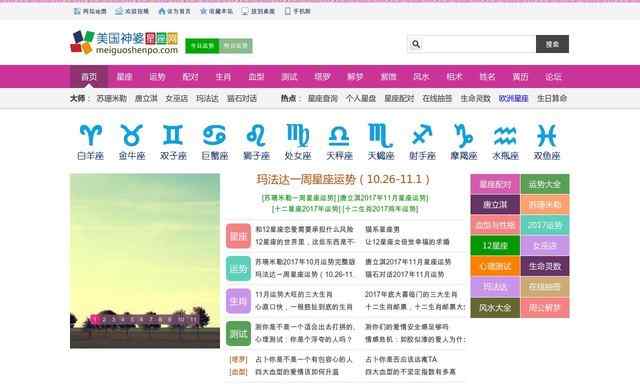The height and width of the screenshot is (384, 640).
Task: Open the 女巫店 master link
Action: pyautogui.click(x=177, y=98)
